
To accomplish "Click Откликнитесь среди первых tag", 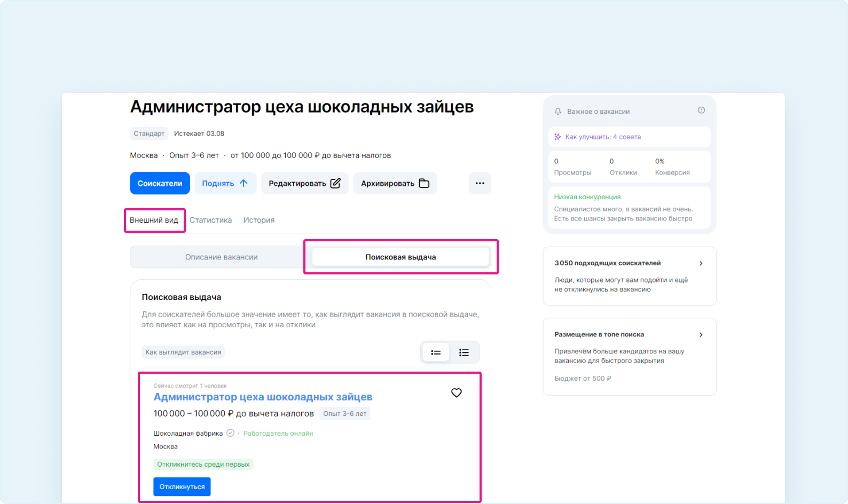I will tap(203, 464).
